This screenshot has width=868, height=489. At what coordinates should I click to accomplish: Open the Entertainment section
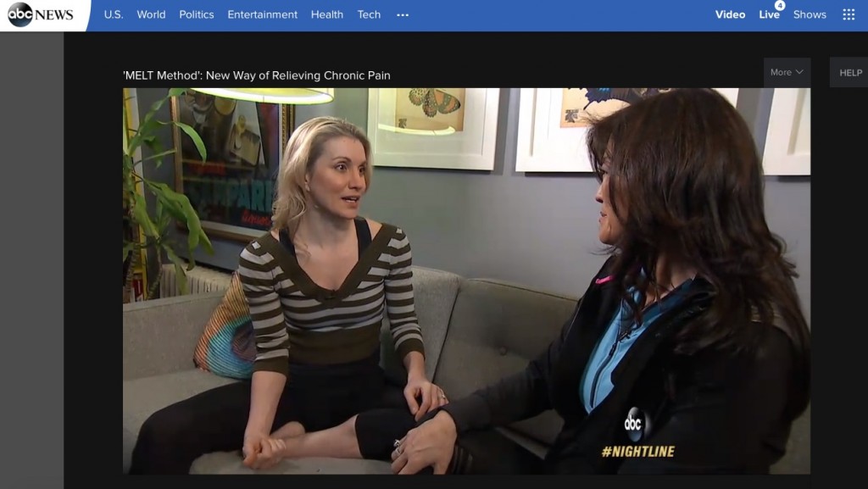coord(262,14)
